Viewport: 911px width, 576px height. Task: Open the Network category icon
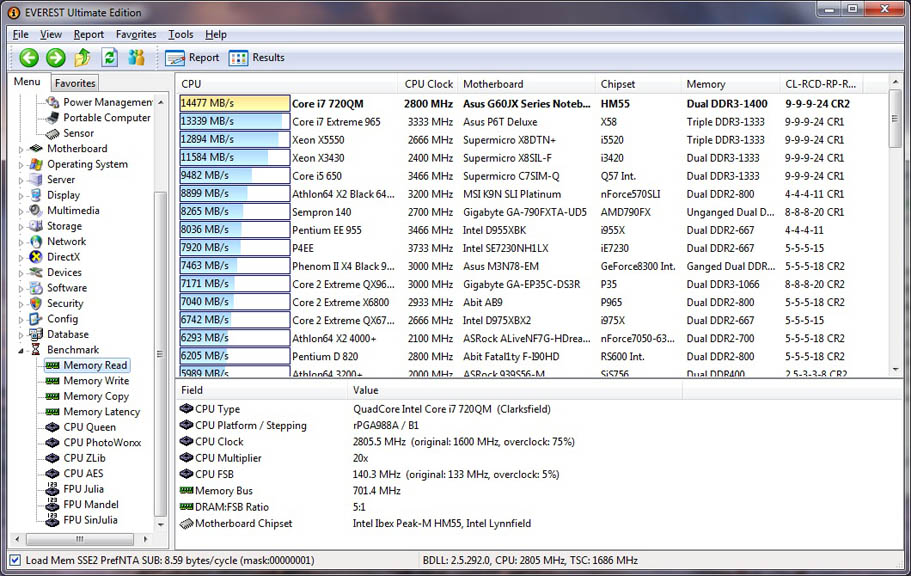[x=36, y=241]
